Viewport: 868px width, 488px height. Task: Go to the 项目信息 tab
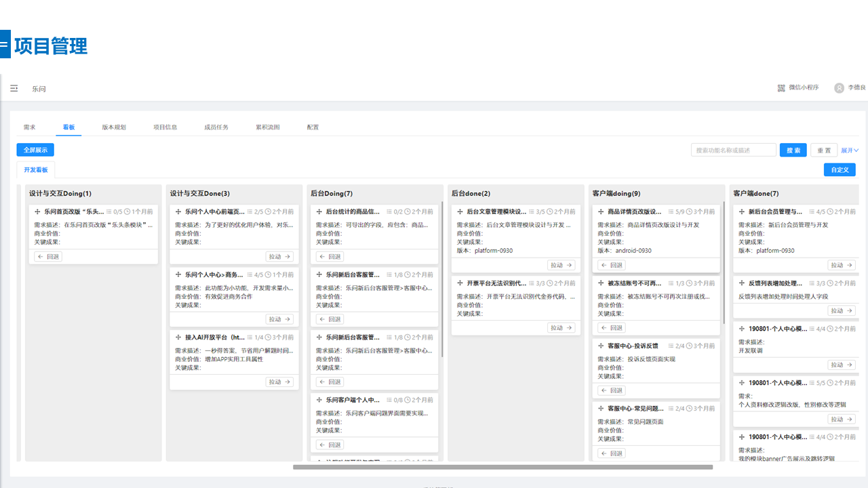point(165,127)
